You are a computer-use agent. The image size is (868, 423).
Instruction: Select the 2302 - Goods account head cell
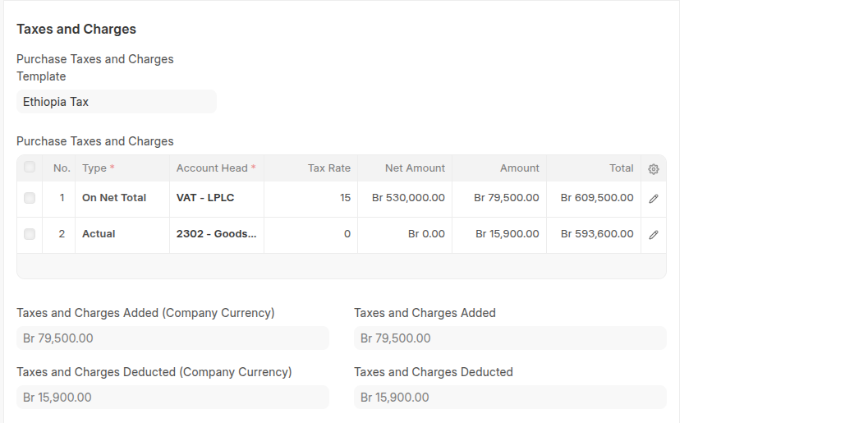pos(216,234)
